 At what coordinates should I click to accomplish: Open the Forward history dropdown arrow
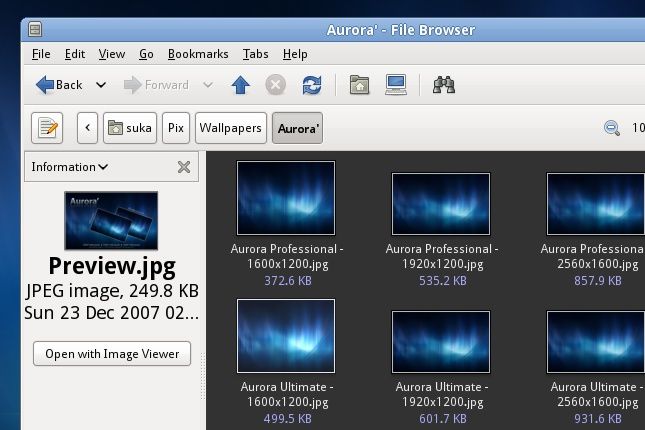(208, 85)
